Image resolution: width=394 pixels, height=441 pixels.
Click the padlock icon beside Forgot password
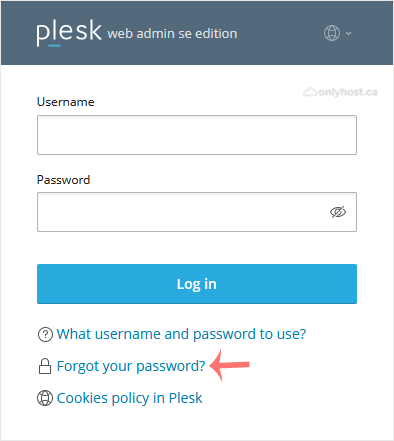[45, 366]
